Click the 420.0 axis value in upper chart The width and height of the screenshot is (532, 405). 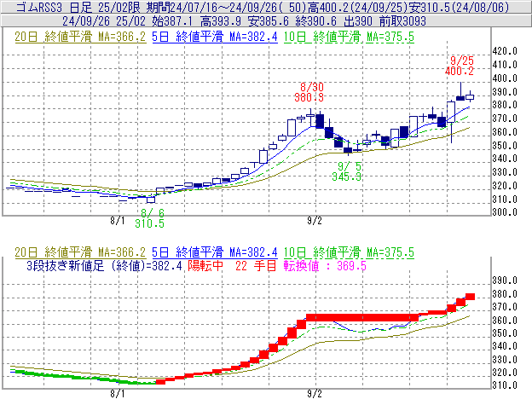[505, 51]
